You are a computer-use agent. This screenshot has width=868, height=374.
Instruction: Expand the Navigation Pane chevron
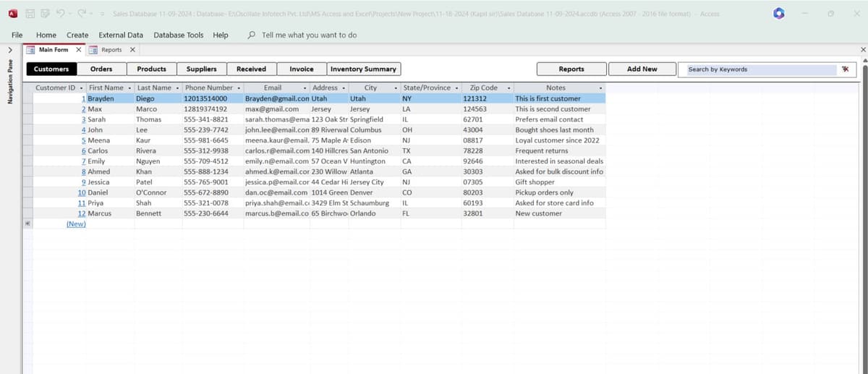(9, 50)
